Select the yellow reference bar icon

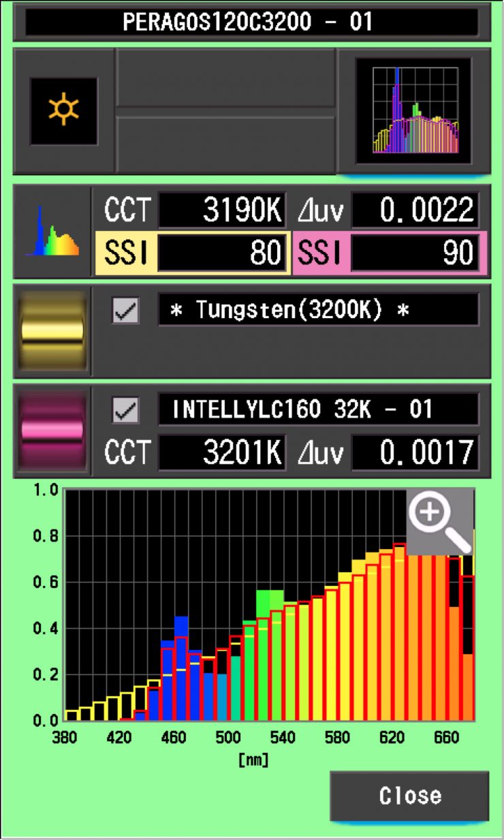[x=52, y=330]
